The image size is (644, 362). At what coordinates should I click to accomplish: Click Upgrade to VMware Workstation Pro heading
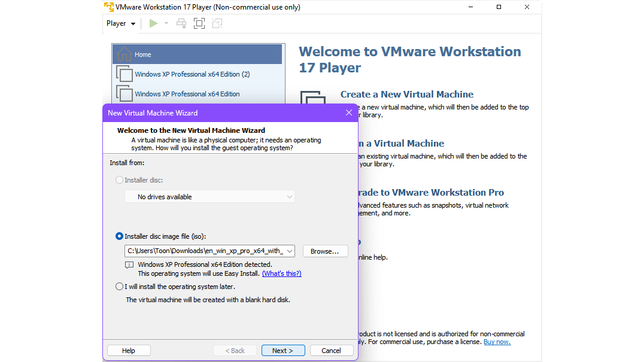click(431, 193)
